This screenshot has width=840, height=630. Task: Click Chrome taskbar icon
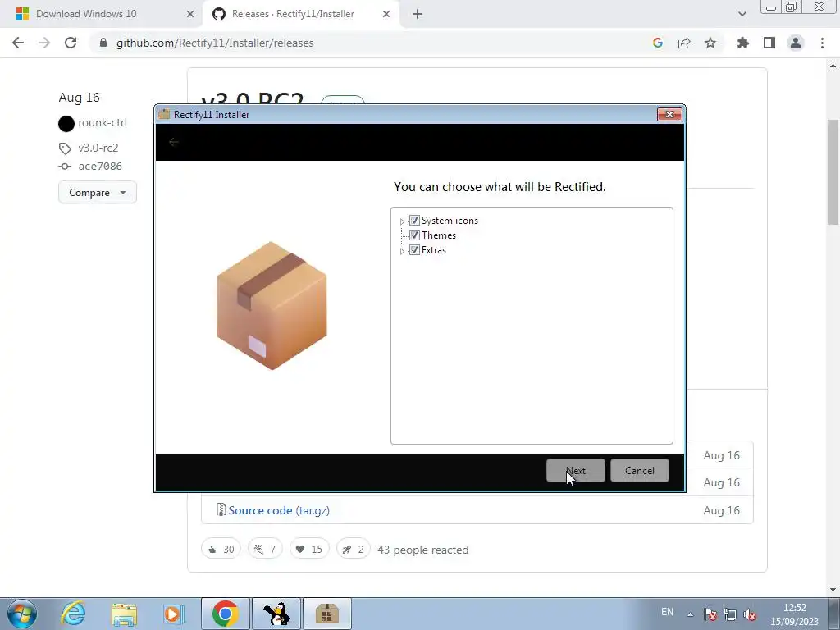tap(225, 614)
